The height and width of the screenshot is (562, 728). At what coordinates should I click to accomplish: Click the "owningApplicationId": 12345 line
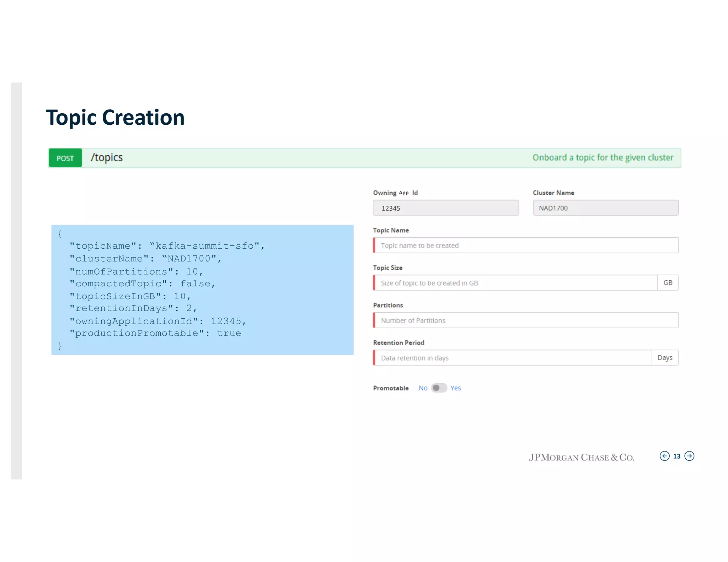158,321
